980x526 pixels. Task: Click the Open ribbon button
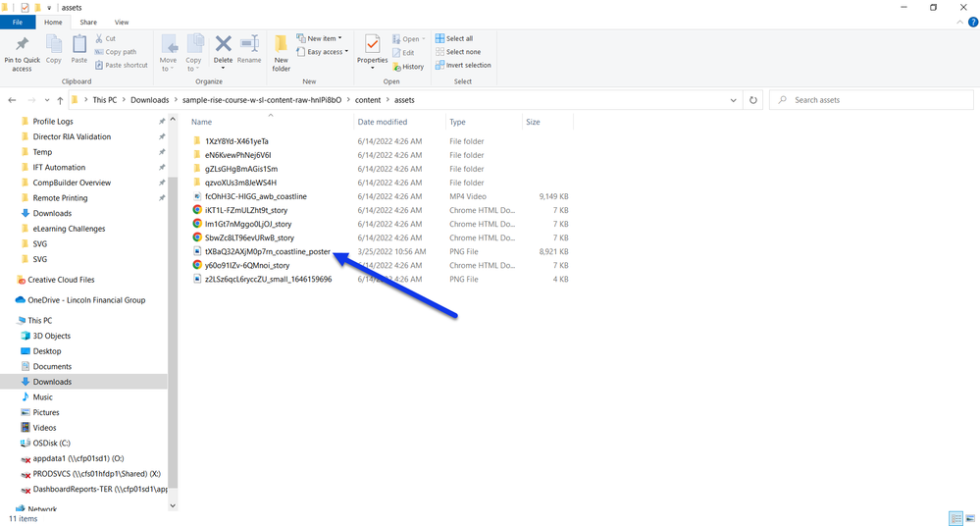(409, 39)
